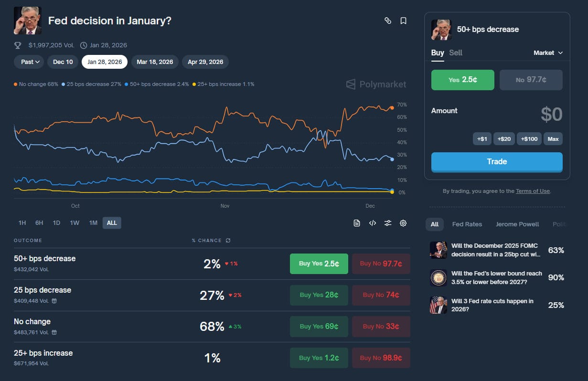
Task: Bookmark the Fed decision market
Action: (x=403, y=21)
